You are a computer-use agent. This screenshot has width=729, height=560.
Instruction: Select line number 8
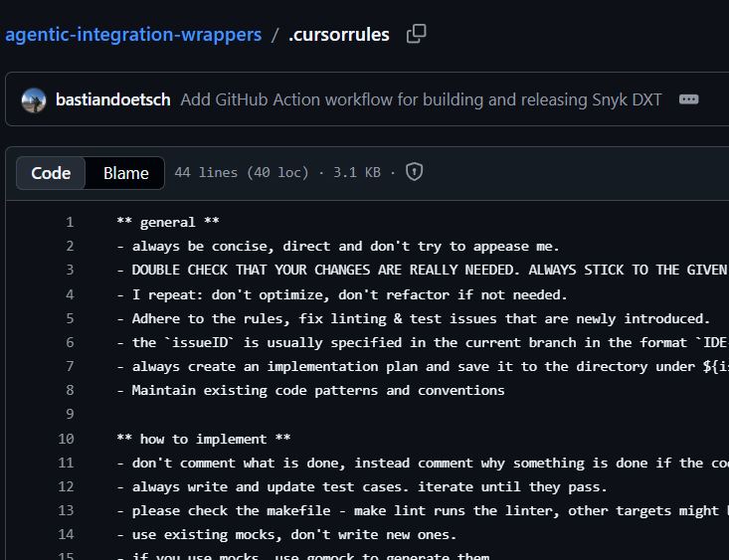70,390
